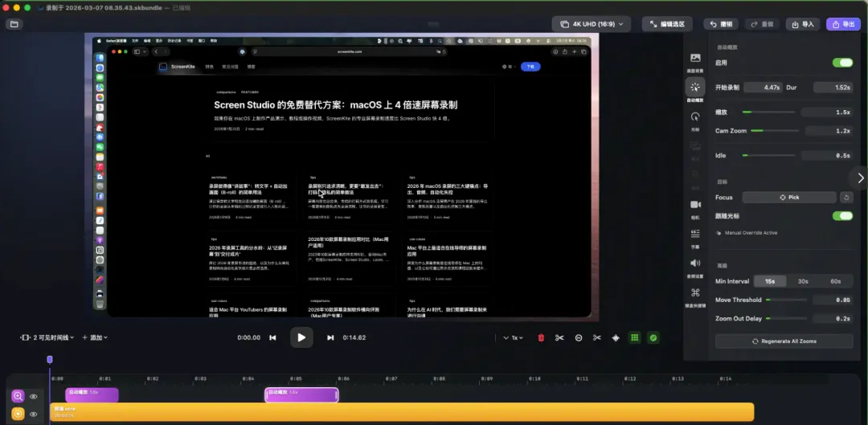
Task: Select the orange screen recording clip
Action: click(402, 411)
